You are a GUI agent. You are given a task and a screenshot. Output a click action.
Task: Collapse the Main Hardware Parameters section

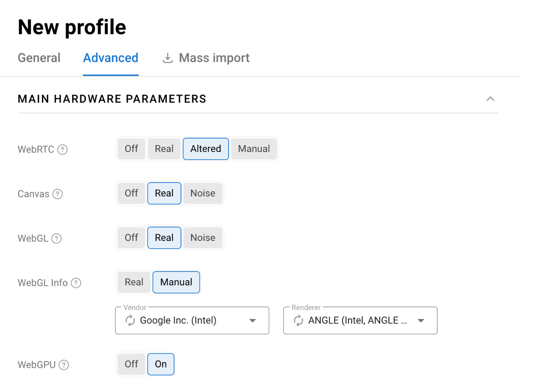490,99
